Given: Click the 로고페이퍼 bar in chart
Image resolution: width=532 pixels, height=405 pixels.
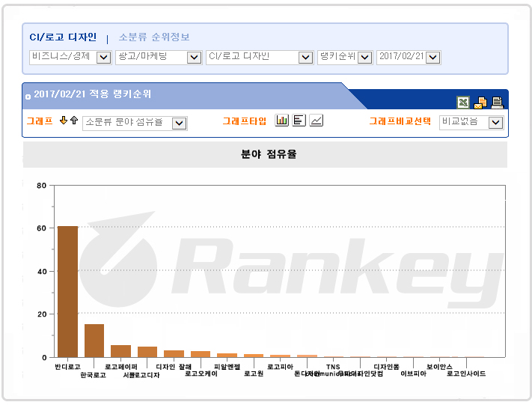Looking at the screenshot, I should [120, 351].
